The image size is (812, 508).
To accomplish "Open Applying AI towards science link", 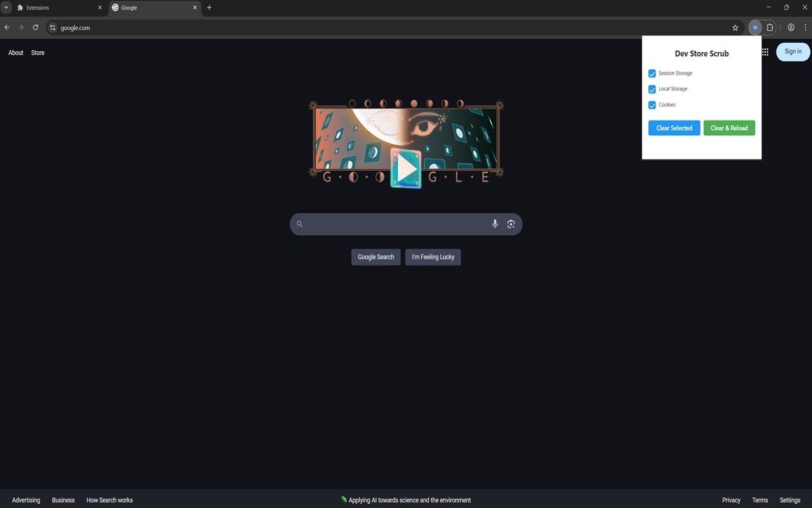I will pos(406,500).
